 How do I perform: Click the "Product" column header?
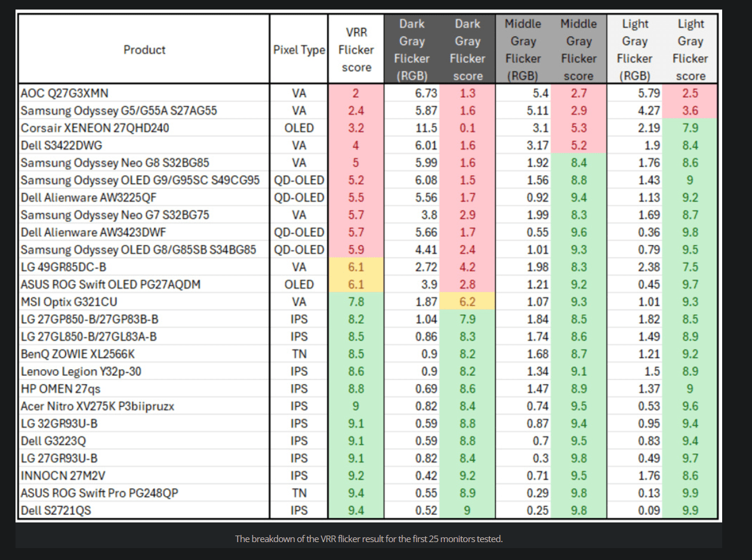[x=144, y=49]
